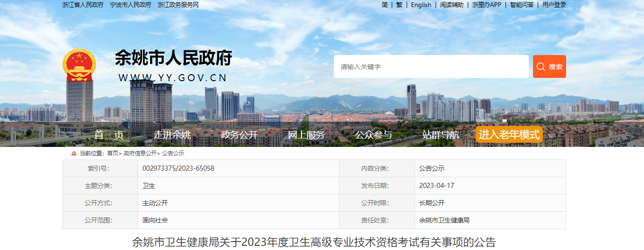Open 公众参与 navigation item

(x=374, y=135)
